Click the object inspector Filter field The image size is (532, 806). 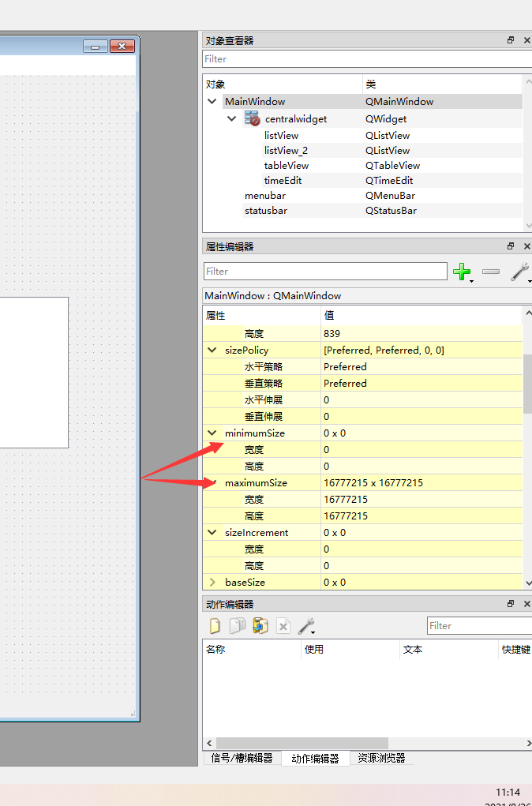[367, 59]
